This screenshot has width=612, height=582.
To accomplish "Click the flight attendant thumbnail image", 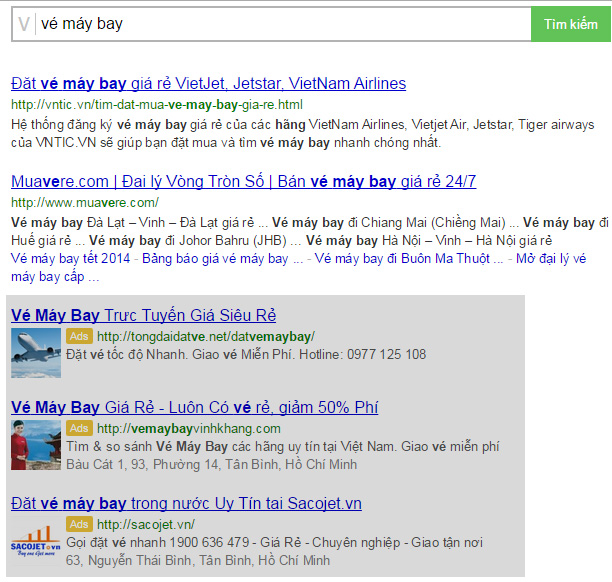I will pos(36,445).
